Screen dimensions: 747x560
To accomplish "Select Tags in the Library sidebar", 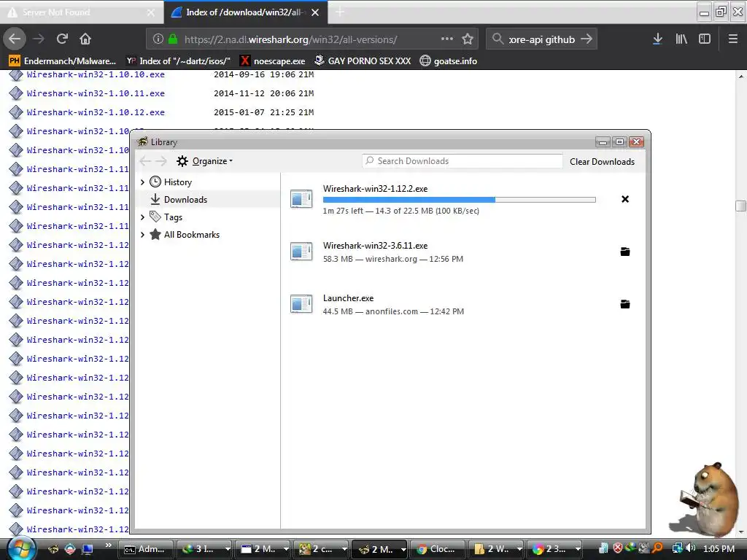I will click(x=173, y=217).
